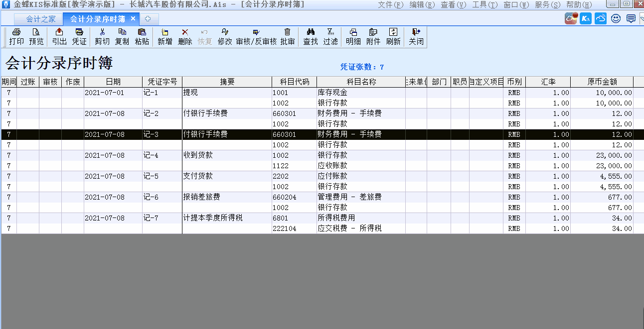This screenshot has height=329, width=644.
Task: Click the add new tab plus button
Action: [148, 19]
